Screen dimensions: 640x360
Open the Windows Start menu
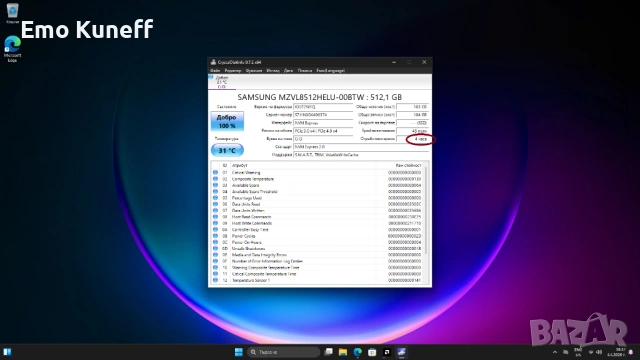(239, 352)
